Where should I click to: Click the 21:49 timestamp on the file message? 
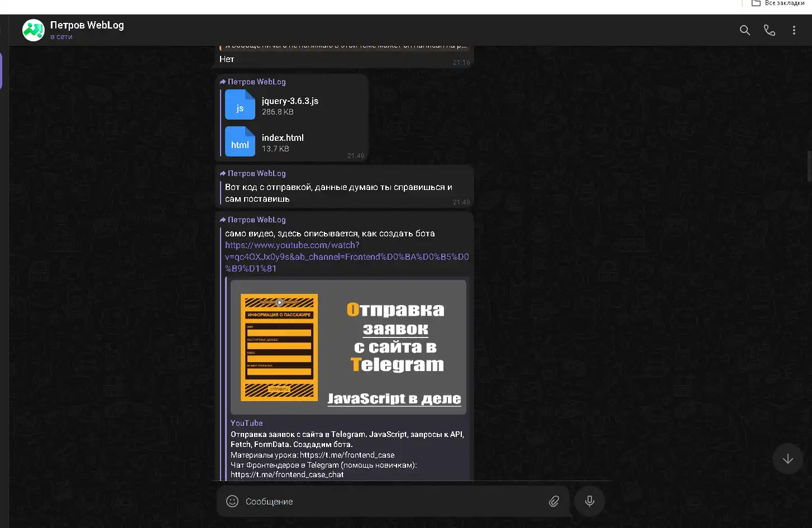click(356, 156)
